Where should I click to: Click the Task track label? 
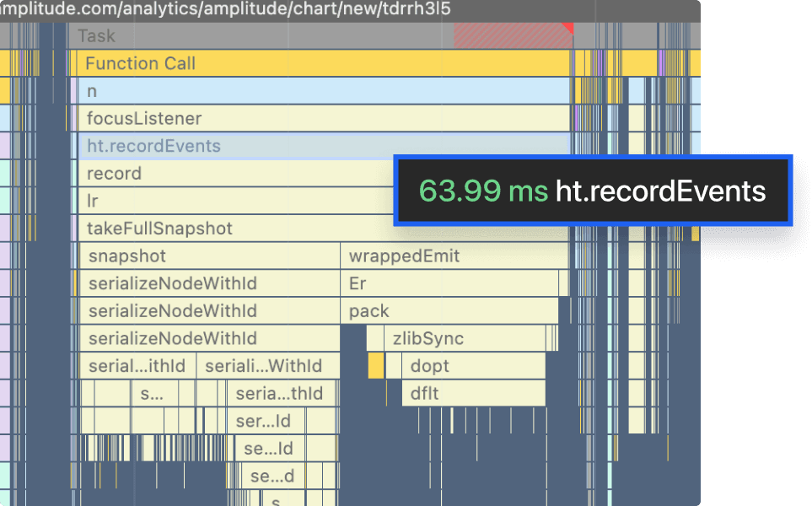pos(95,36)
